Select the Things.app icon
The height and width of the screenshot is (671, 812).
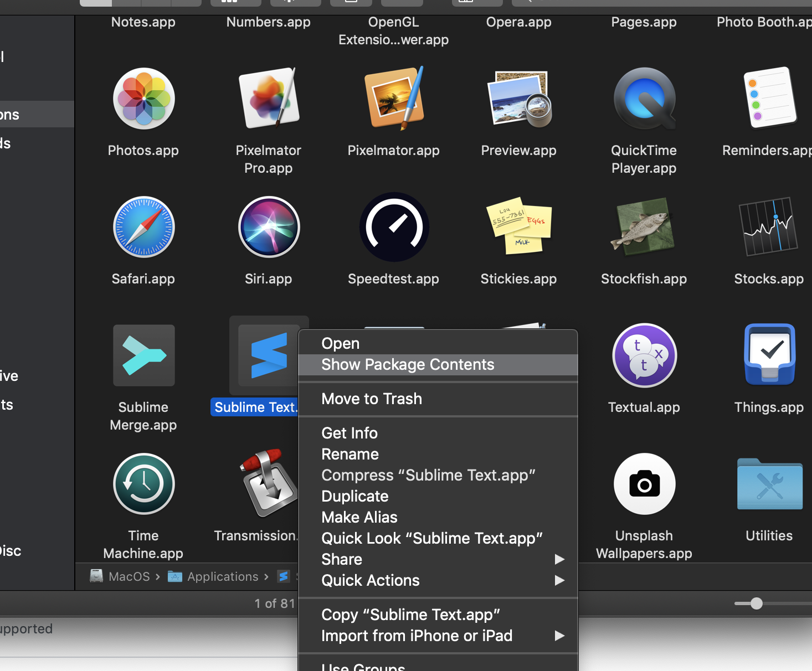[x=770, y=354]
